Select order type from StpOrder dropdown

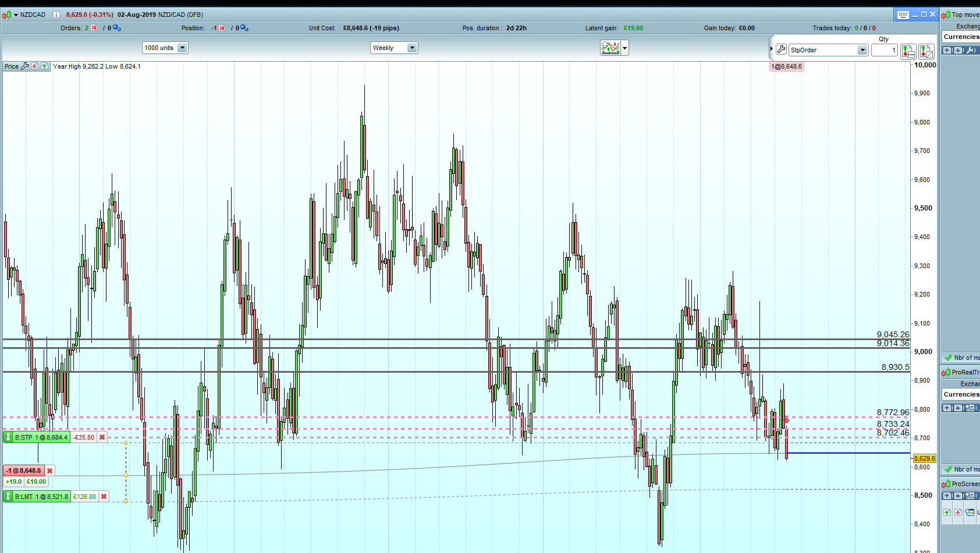click(829, 50)
